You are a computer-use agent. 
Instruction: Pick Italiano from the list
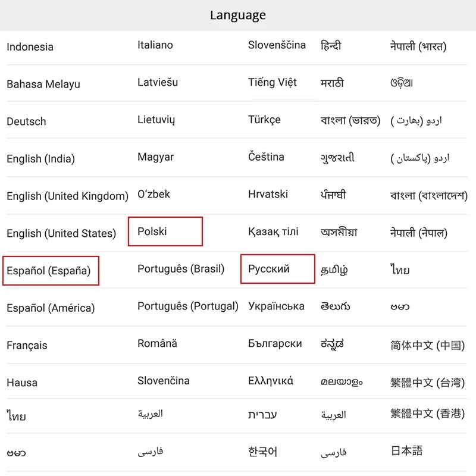[155, 45]
